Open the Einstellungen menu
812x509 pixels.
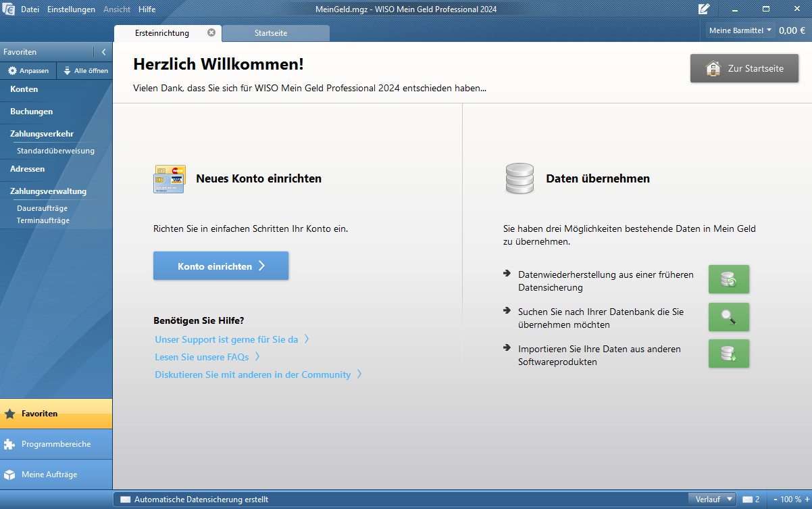point(71,9)
